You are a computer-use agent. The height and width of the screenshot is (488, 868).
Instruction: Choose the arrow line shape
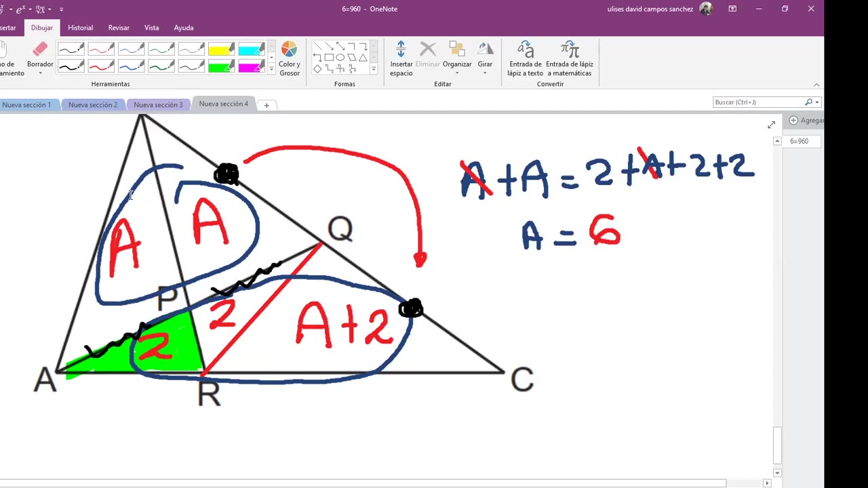(329, 47)
